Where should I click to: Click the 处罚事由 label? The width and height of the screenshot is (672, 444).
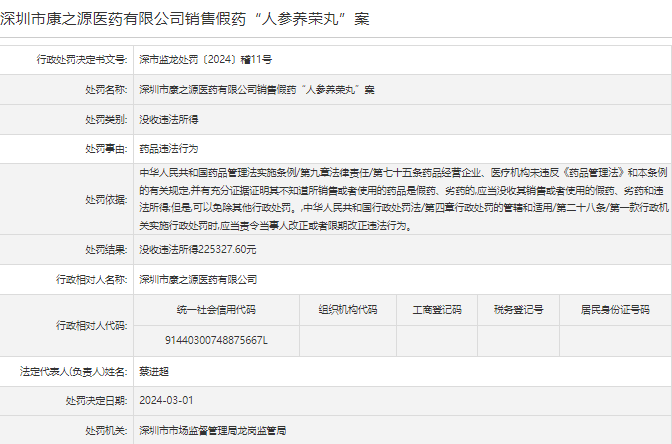(106, 149)
